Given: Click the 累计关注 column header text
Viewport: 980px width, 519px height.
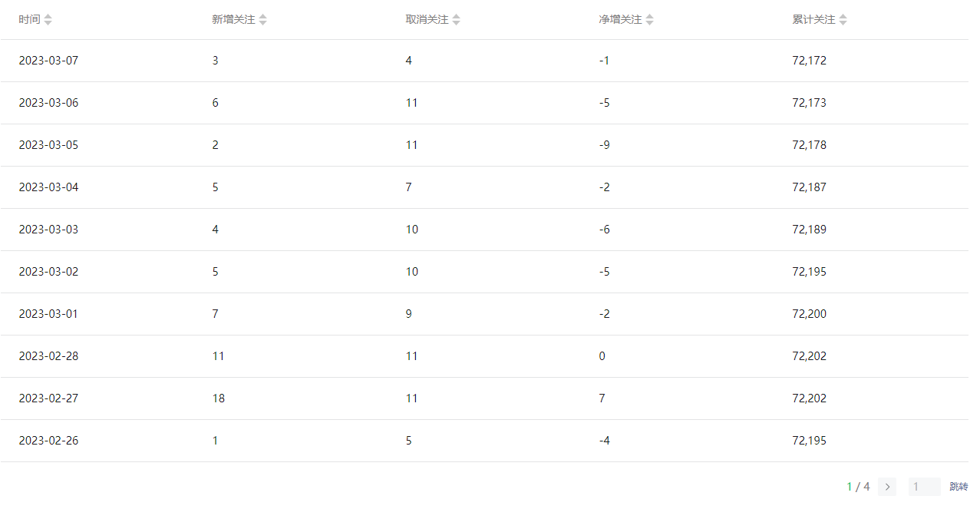Looking at the screenshot, I should click(x=813, y=20).
